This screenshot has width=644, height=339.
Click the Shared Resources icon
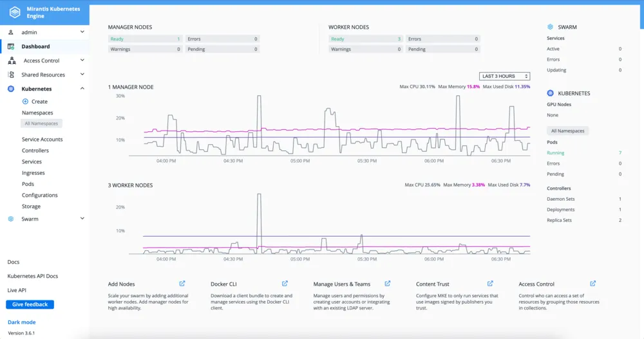point(11,75)
